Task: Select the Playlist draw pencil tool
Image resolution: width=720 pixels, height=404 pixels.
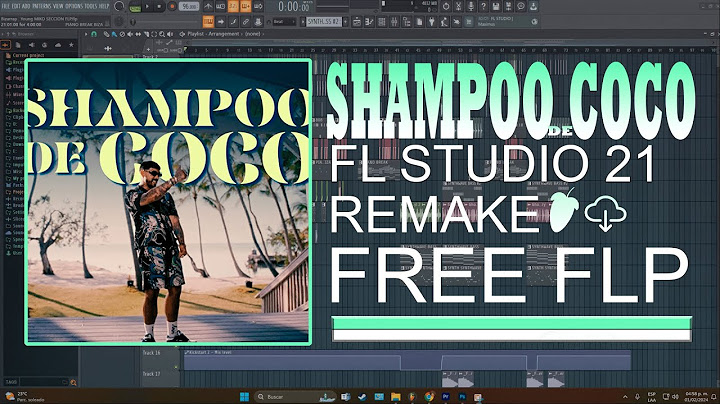Action: coord(106,34)
